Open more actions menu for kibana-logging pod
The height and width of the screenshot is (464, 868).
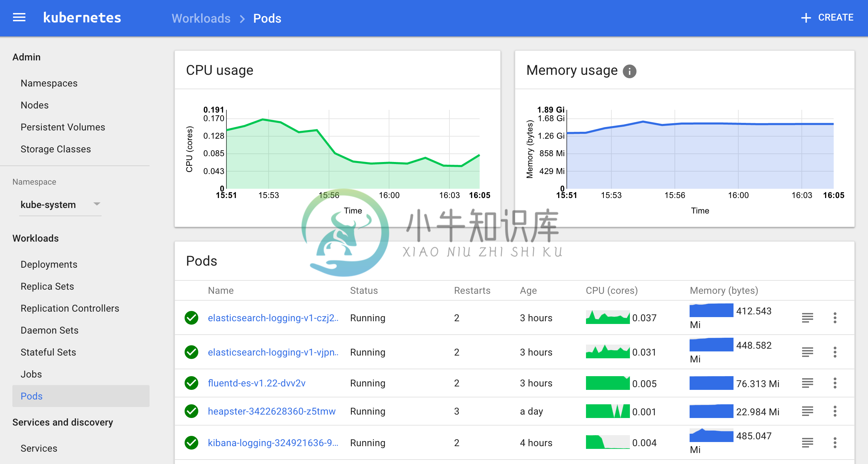tap(835, 443)
